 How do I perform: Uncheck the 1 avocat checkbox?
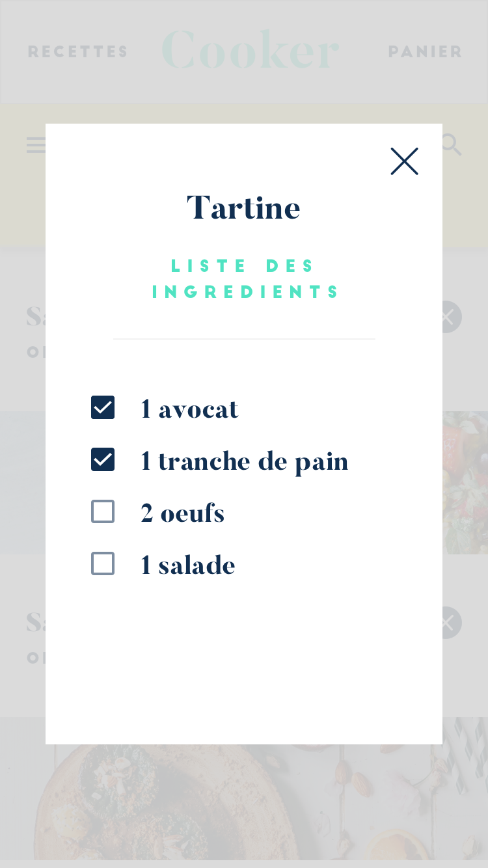103,408
